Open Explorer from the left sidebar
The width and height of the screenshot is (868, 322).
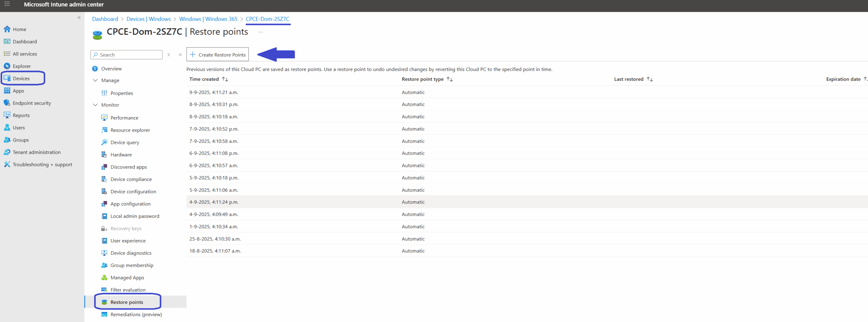tap(22, 66)
